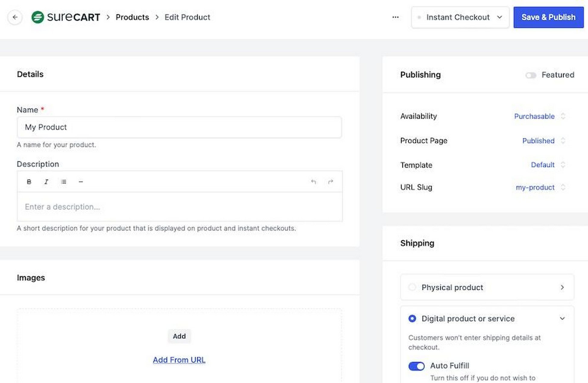Viewport: 588px width, 383px height.
Task: Open the Instant Checkout dropdown
Action: point(460,18)
